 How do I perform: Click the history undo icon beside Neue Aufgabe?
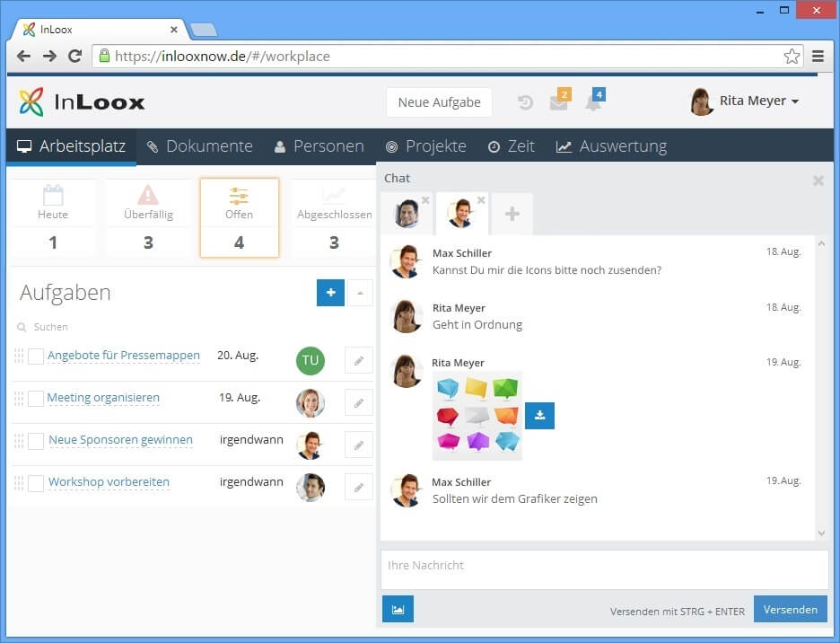(525, 101)
